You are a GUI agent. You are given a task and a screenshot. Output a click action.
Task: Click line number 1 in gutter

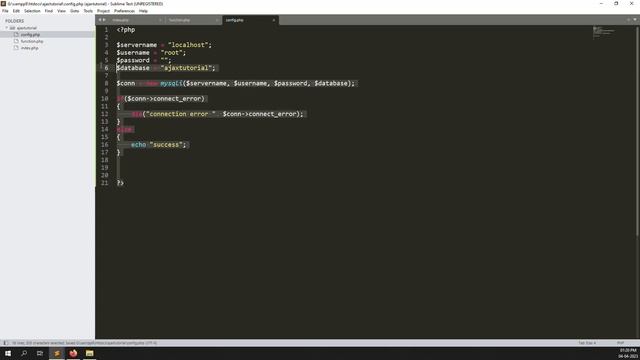coord(106,30)
